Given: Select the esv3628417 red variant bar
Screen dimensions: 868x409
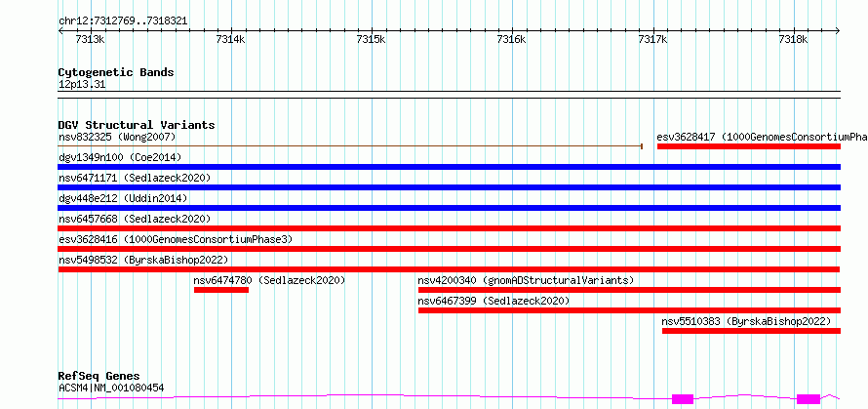Looking at the screenshot, I should [x=749, y=146].
